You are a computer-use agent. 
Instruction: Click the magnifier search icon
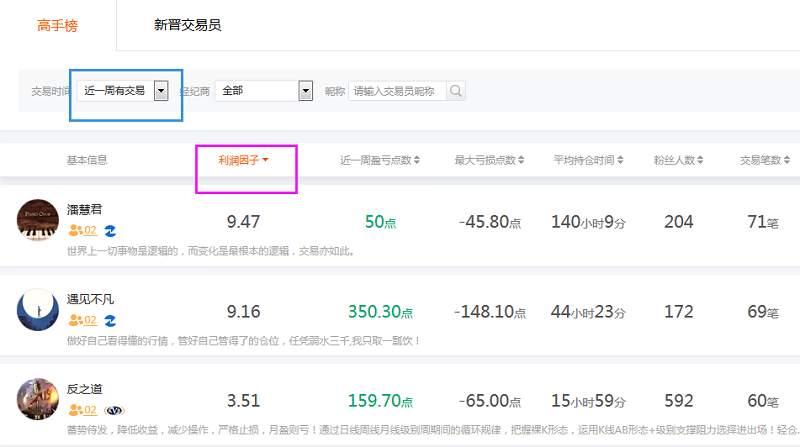point(456,91)
